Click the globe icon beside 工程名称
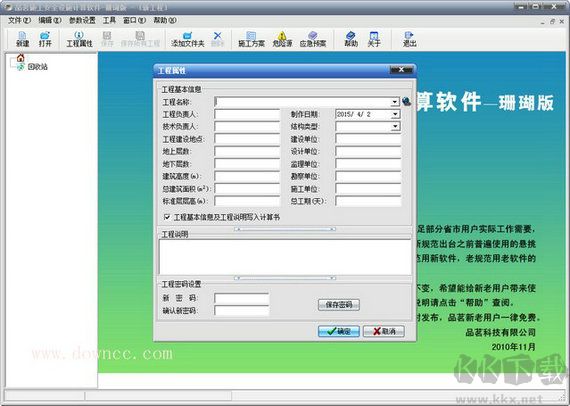 click(x=406, y=101)
